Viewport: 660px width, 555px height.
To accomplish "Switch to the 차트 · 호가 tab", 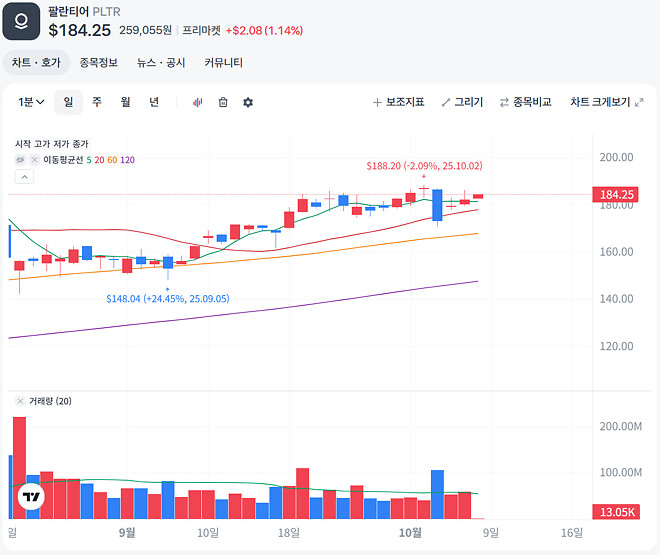I will tap(36, 63).
